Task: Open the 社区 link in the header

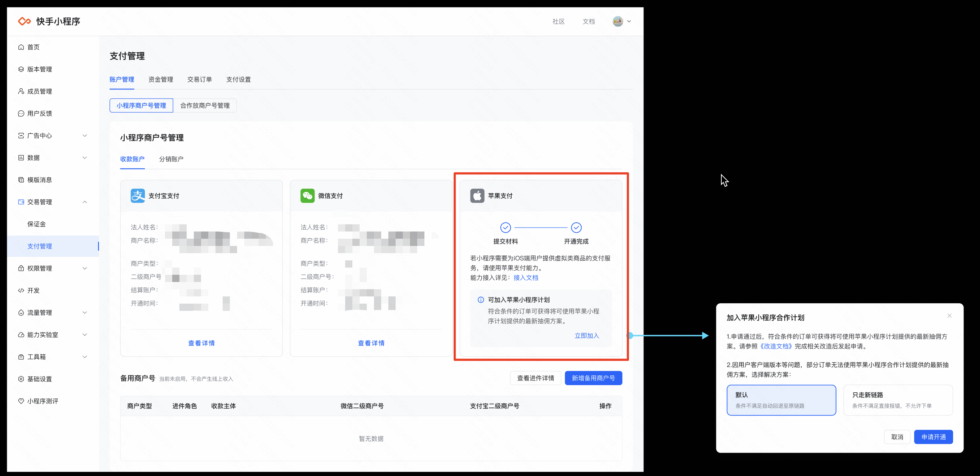Action: point(558,22)
